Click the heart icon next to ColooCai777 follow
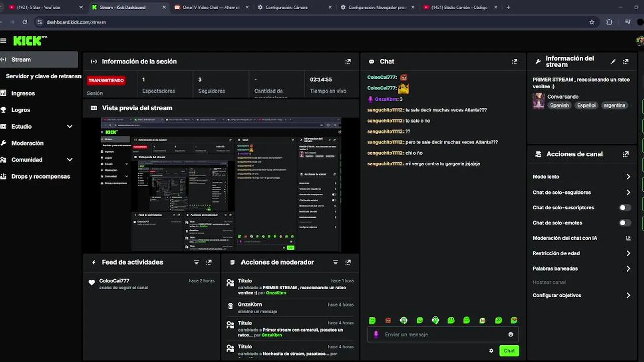The width and height of the screenshot is (644, 362). pyautogui.click(x=92, y=283)
